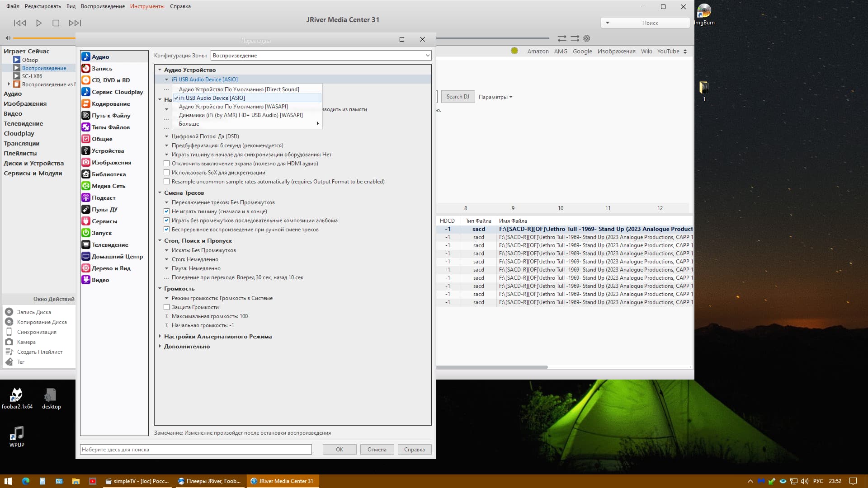Open the Пульт ДУ settings icon
Screen dimensions: 868x488
(86, 210)
